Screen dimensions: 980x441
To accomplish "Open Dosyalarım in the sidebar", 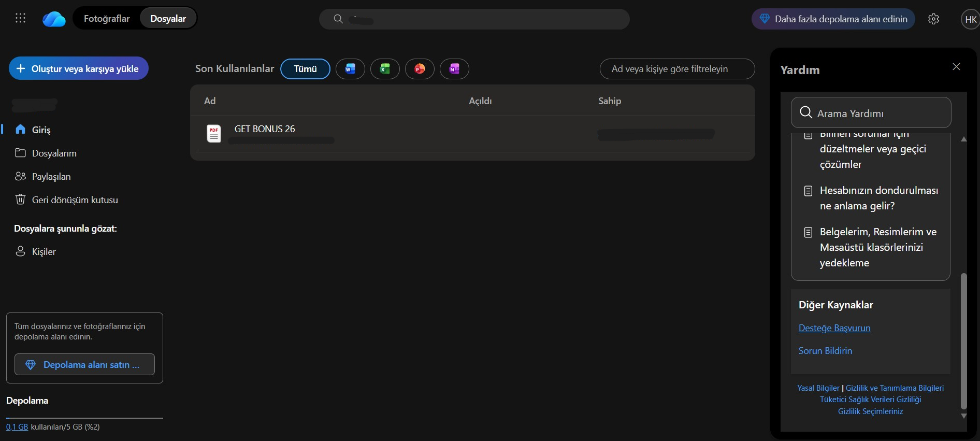I will point(54,153).
